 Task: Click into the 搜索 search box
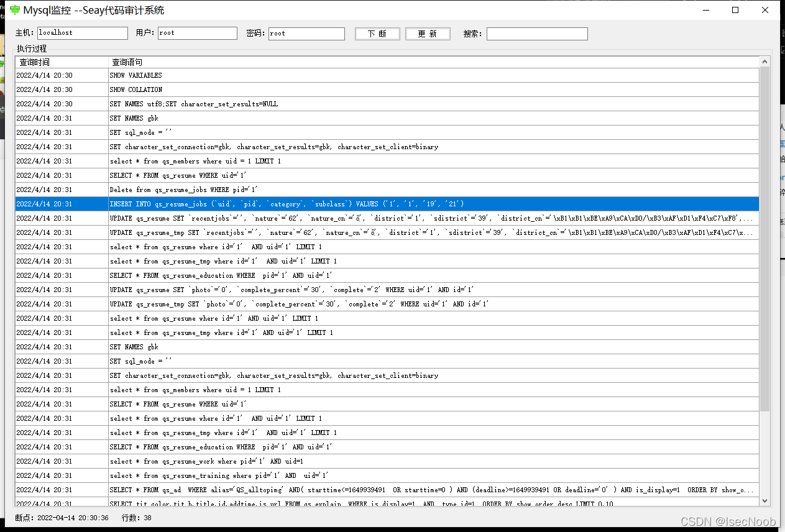pos(537,34)
